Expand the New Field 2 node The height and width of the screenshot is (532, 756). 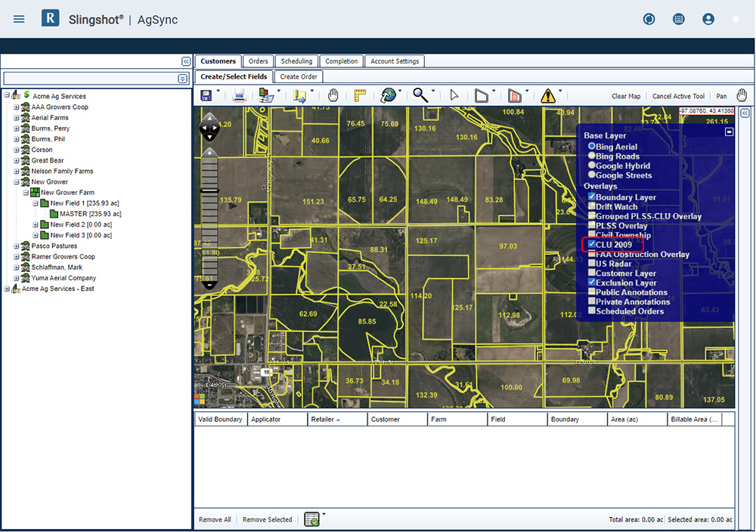point(36,224)
